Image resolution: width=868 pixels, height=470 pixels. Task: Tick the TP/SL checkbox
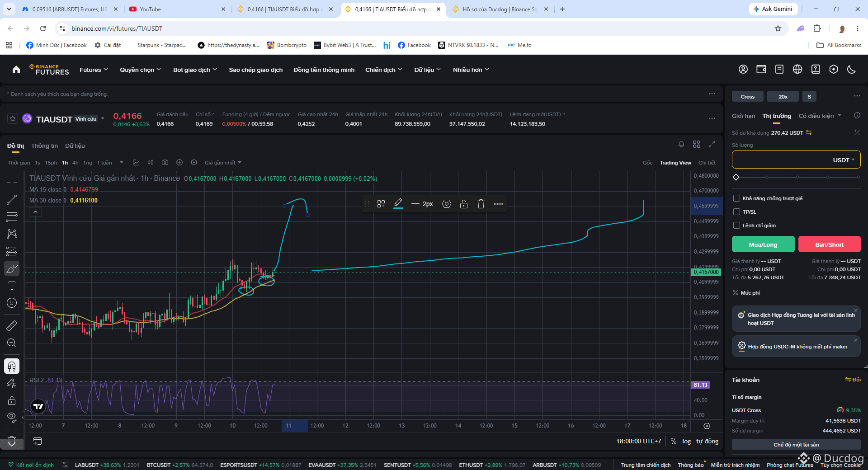click(737, 212)
